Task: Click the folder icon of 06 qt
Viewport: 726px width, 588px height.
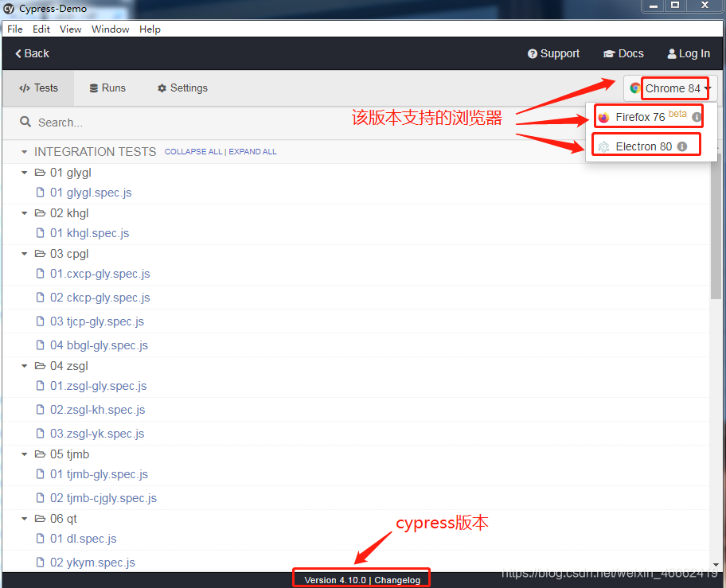Action: [41, 519]
